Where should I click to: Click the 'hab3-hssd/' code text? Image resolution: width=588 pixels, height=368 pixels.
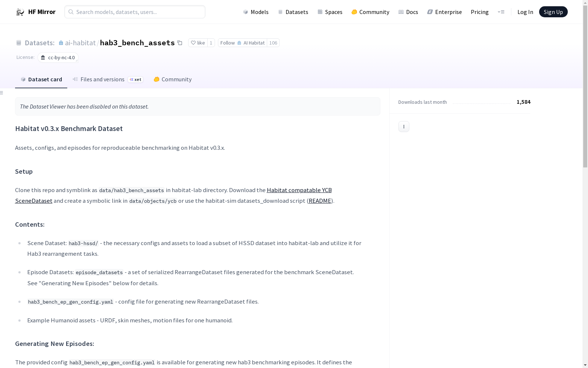click(x=83, y=243)
